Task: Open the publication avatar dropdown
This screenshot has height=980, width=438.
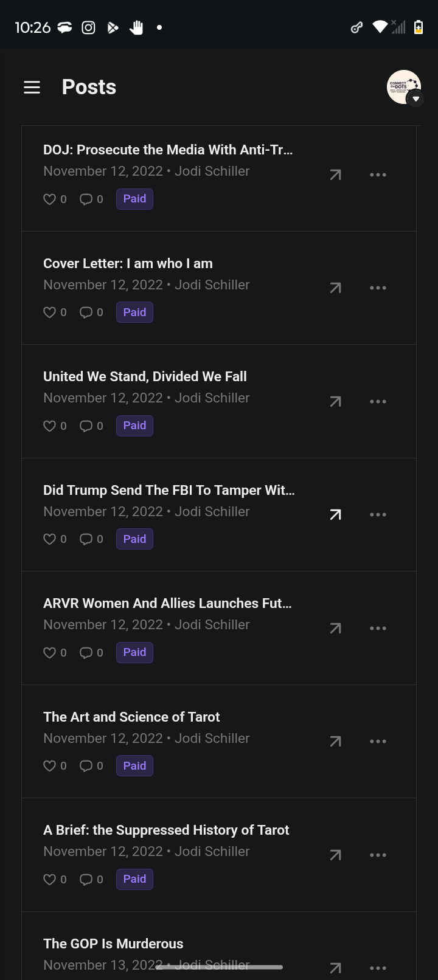Action: (x=405, y=88)
